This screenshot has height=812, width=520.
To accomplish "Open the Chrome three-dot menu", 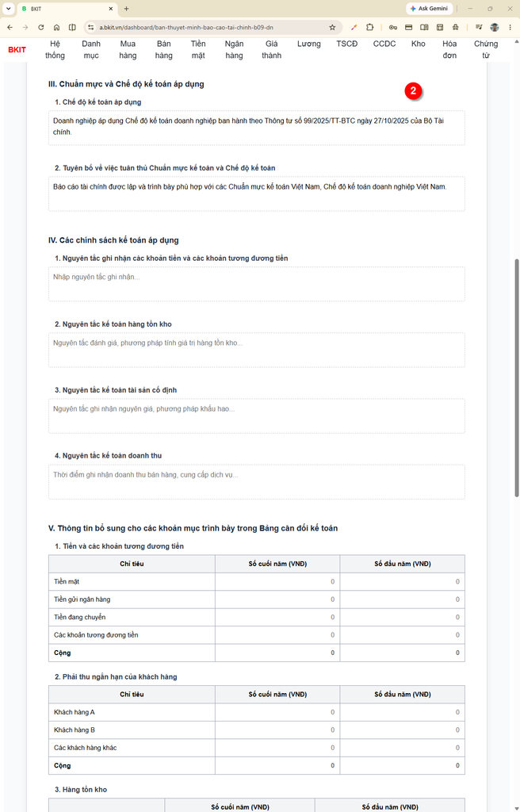I will point(510,28).
